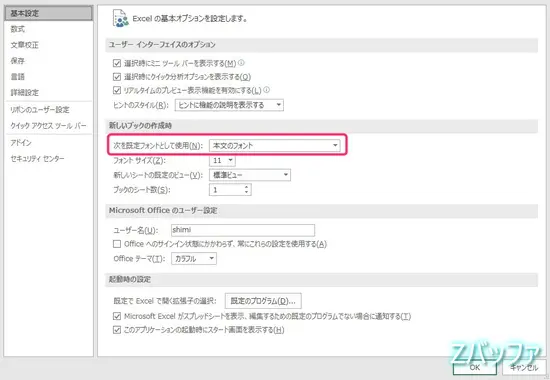This screenshot has height=380, width=550.
Task: Open リボンのユーザー設定 category
Action: pos(40,109)
